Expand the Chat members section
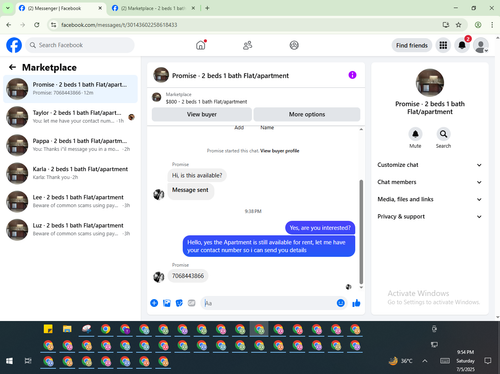 tap(430, 182)
